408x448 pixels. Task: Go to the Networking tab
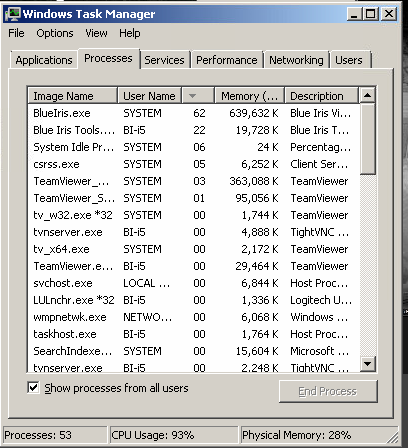(296, 60)
